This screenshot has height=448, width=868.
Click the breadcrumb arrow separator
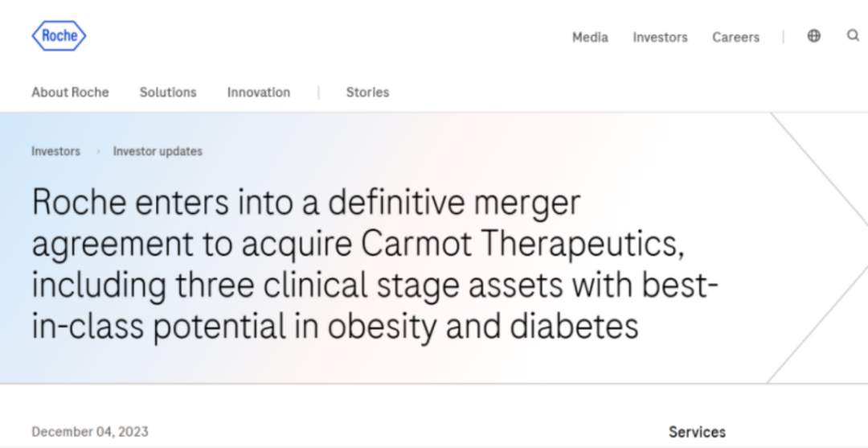coord(97,151)
